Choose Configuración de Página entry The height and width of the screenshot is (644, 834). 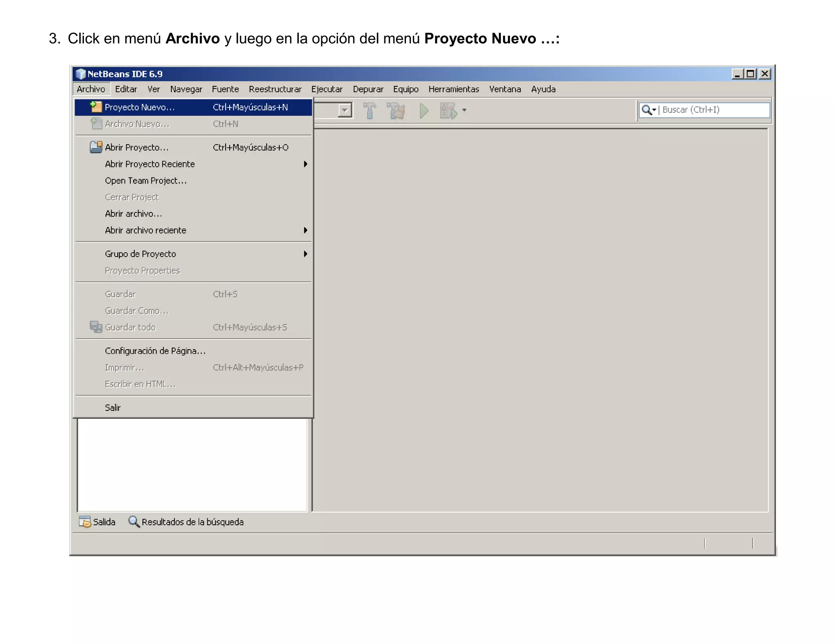(x=155, y=351)
